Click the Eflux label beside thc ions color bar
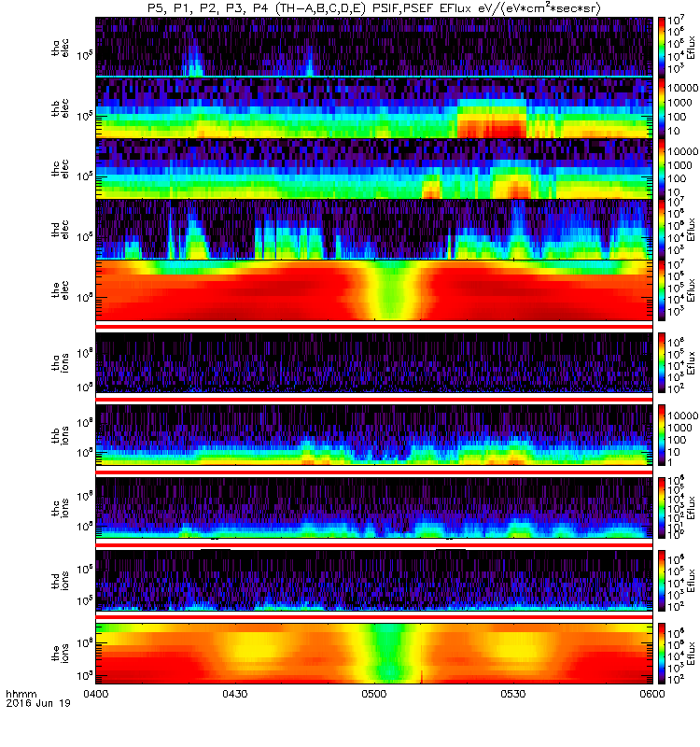Viewport: 700px width, 747px height. (692, 508)
